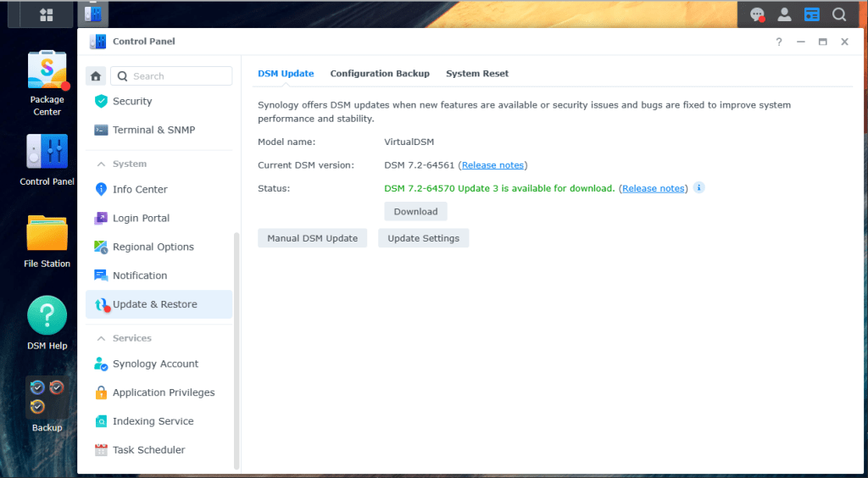Click the Login Portal icon
Image resolution: width=868 pixels, height=478 pixels.
coord(101,218)
